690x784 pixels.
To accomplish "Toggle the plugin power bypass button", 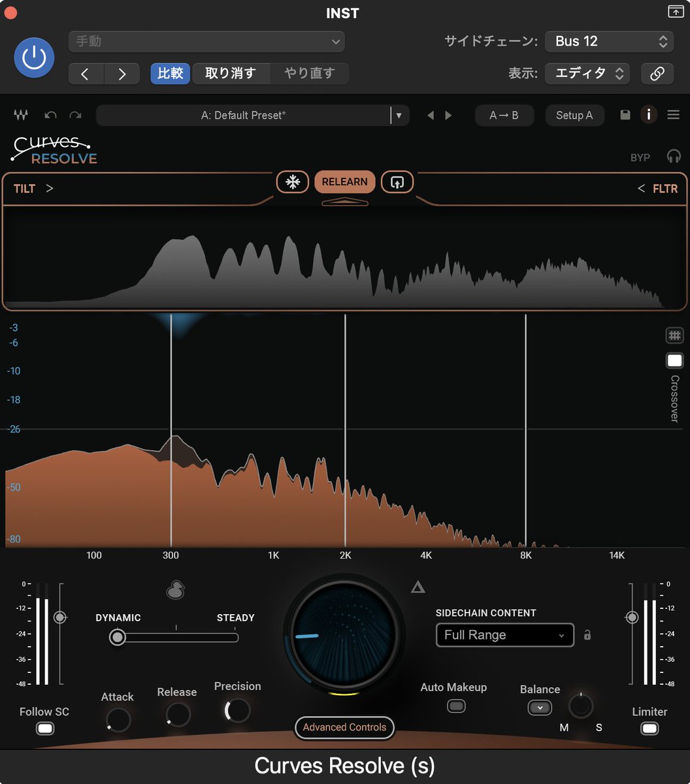I will [x=34, y=58].
